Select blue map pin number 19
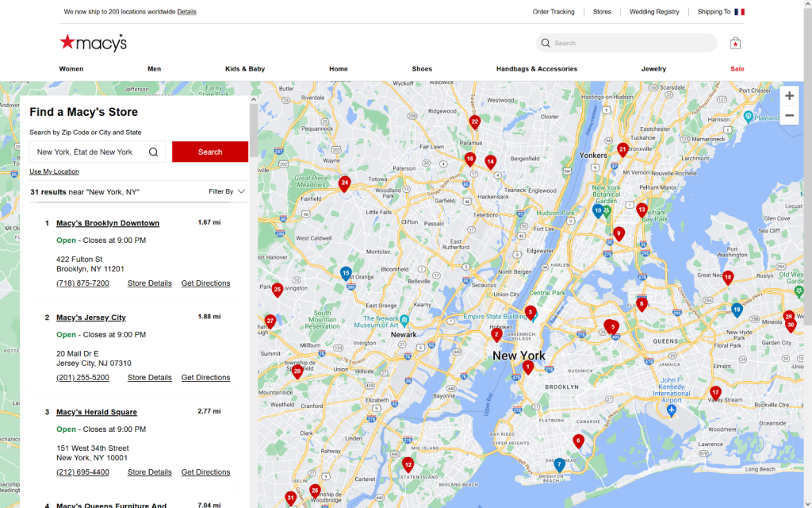812x508 pixels. click(737, 310)
